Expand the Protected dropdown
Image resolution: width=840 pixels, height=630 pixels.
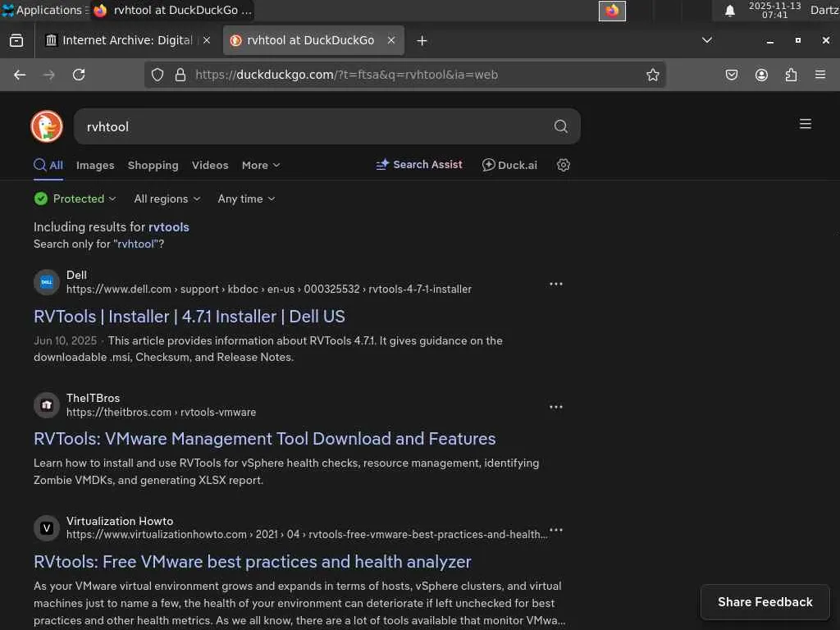point(75,199)
